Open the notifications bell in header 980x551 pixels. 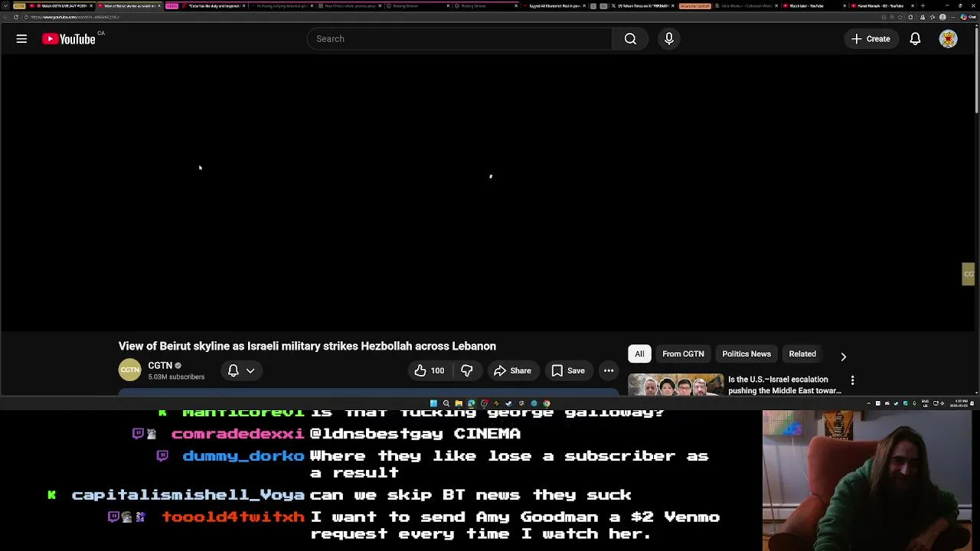point(915,38)
